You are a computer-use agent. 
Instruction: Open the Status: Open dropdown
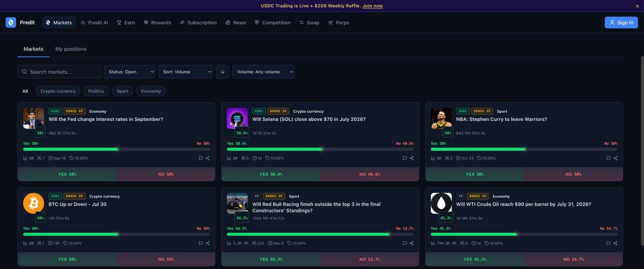click(x=130, y=72)
